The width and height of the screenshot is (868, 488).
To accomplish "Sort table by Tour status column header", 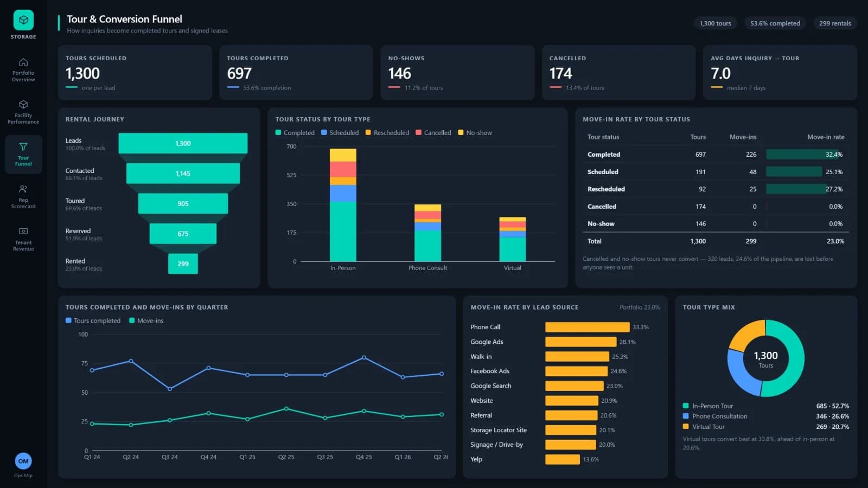I will tap(603, 137).
